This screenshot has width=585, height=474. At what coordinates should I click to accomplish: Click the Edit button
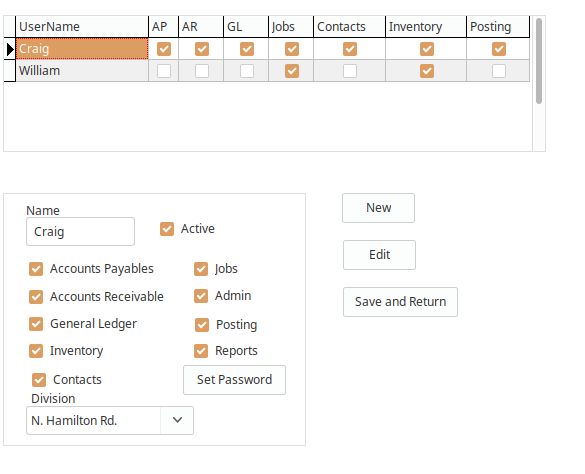coord(379,255)
